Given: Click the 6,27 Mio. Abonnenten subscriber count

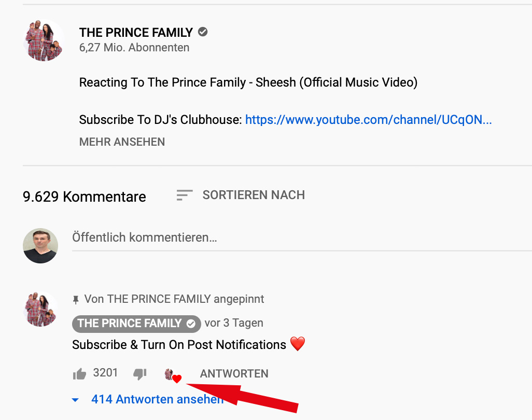Looking at the screenshot, I should pos(134,48).
